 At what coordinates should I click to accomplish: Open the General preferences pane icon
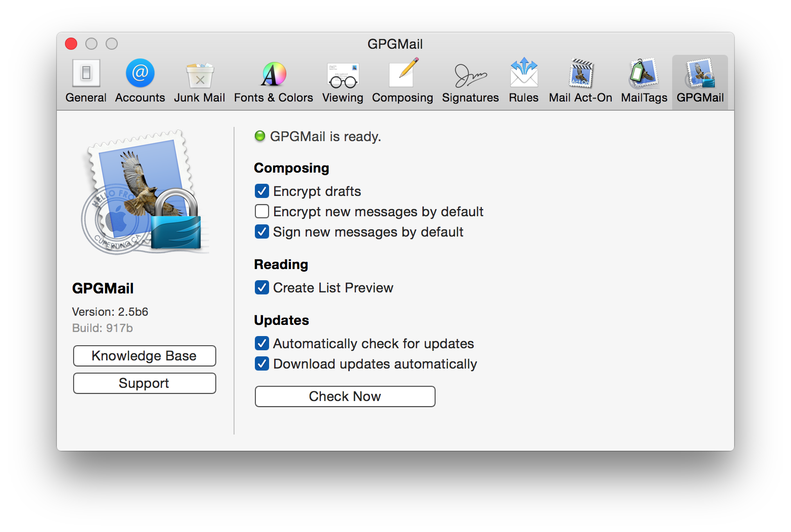86,74
